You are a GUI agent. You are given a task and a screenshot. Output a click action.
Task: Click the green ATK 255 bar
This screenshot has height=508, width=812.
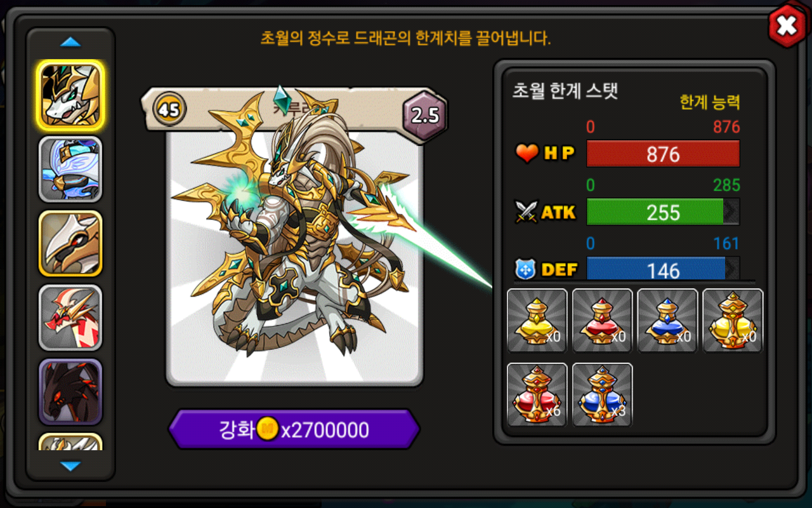click(x=663, y=212)
